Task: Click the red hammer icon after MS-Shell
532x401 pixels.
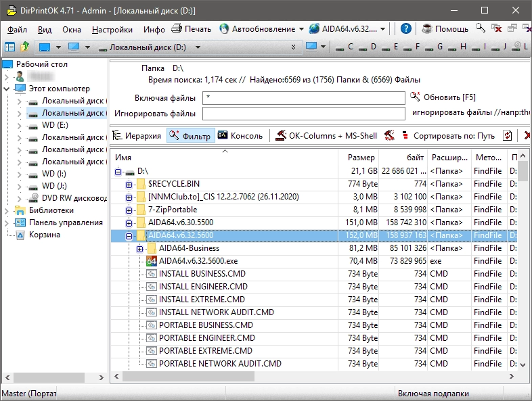Action: pos(389,136)
